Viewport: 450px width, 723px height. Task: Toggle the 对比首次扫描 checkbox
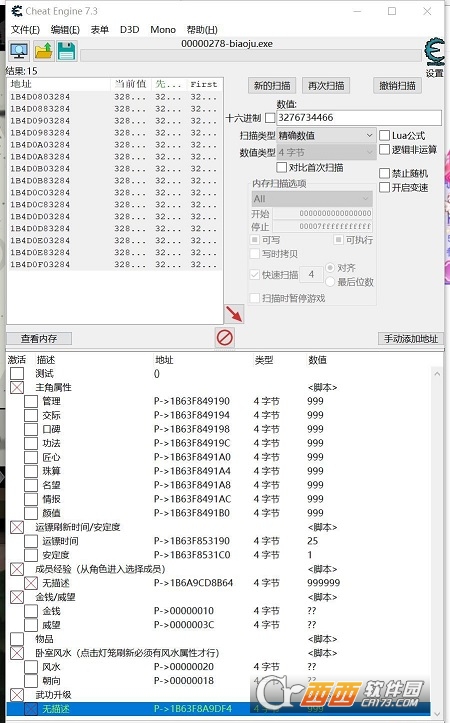tap(281, 167)
